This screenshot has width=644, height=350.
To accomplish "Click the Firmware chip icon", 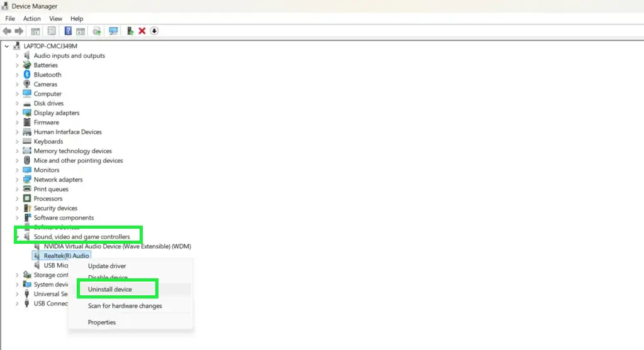I will tap(26, 123).
